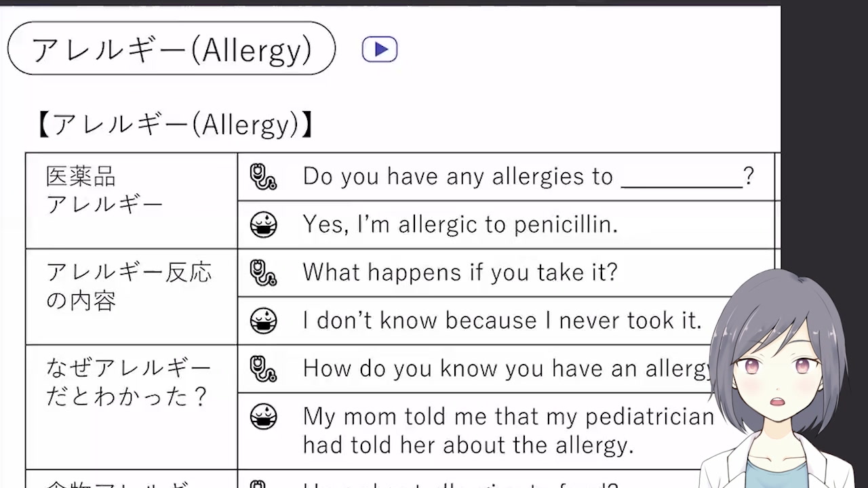Click patient icon beside "I don't know because"
This screenshot has width=868, height=488.
[263, 321]
